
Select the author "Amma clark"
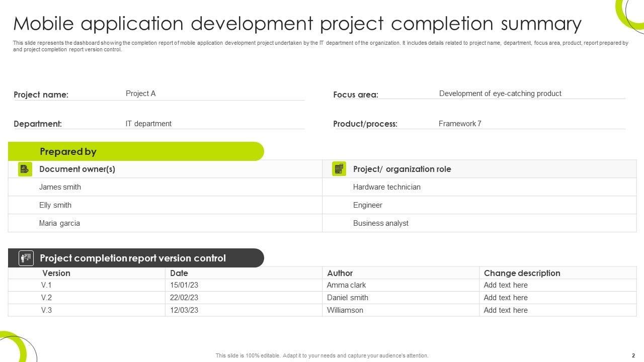[347, 285]
